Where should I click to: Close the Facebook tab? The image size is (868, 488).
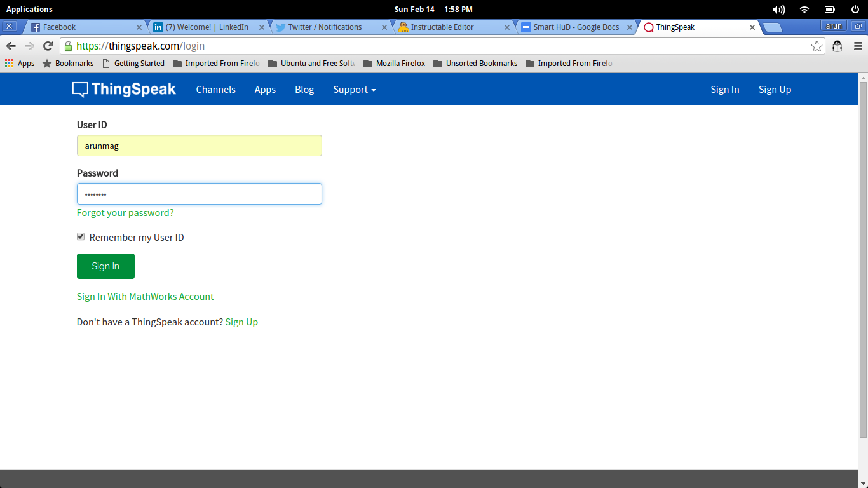[x=139, y=27]
